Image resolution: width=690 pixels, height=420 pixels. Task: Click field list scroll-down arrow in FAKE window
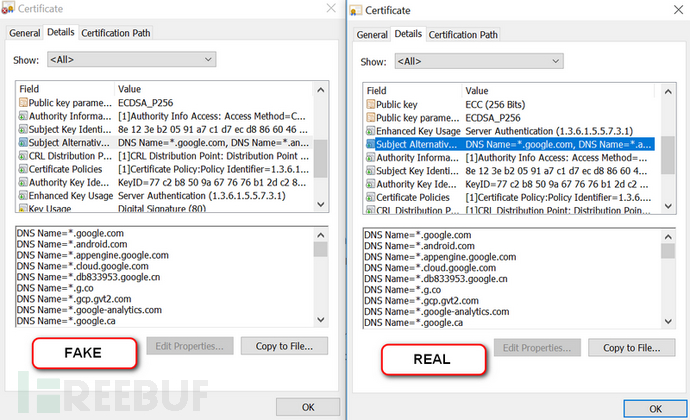click(321, 204)
